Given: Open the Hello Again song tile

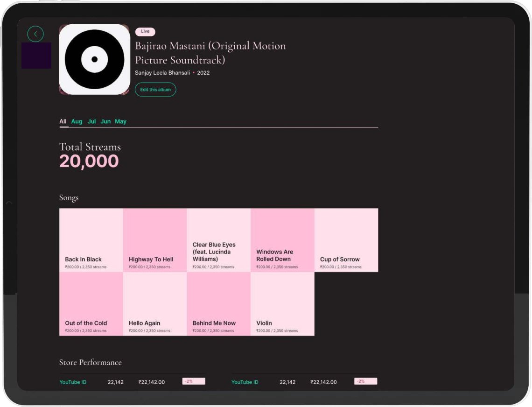Looking at the screenshot, I should coord(155,304).
